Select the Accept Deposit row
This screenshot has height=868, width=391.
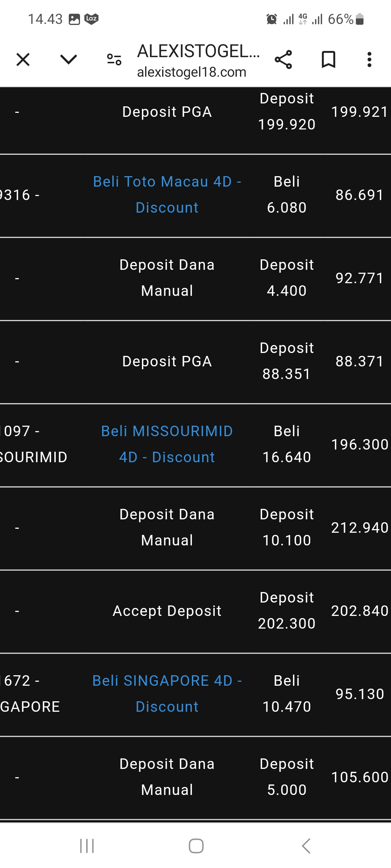click(x=167, y=611)
